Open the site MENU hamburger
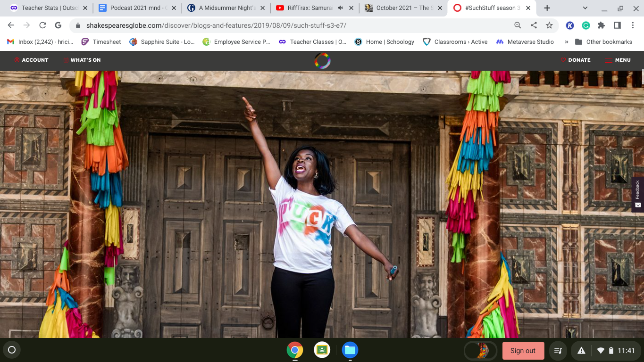The image size is (644, 362). pyautogui.click(x=618, y=60)
